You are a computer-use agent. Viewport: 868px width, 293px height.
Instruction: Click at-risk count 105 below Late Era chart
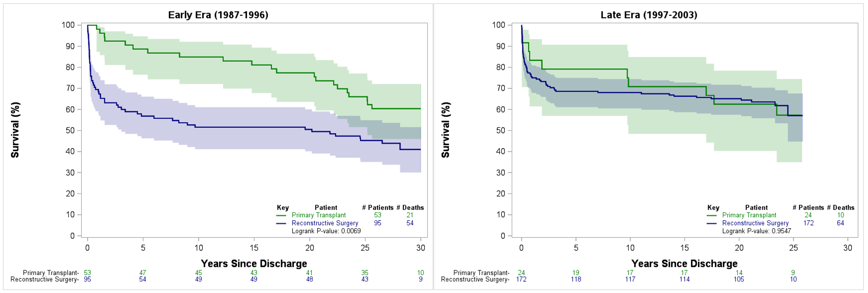tap(739, 279)
